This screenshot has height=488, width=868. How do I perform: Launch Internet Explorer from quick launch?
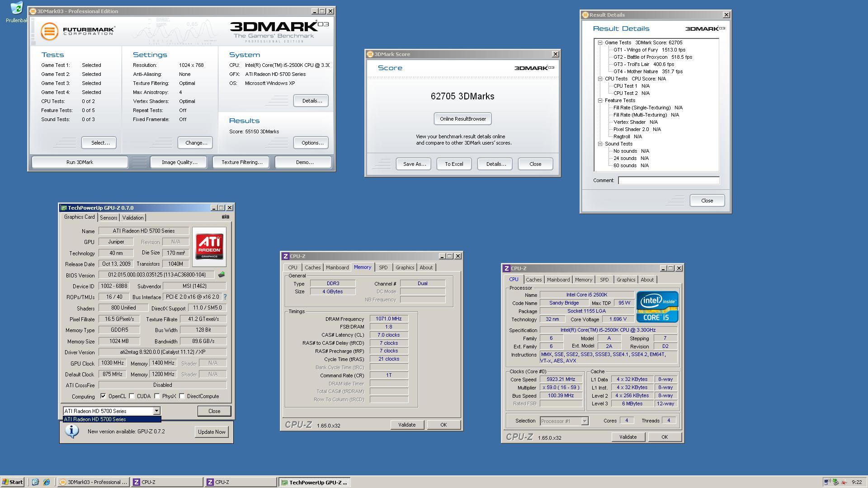(47, 482)
